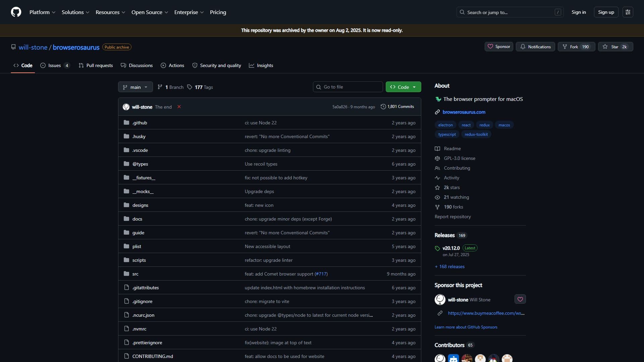Open the browserosaurus.com website link
The height and width of the screenshot is (362, 644).
pos(464,112)
